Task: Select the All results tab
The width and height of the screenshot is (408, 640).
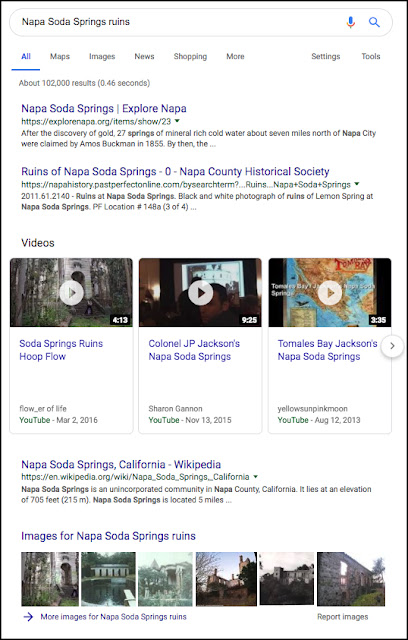Action: [26, 57]
